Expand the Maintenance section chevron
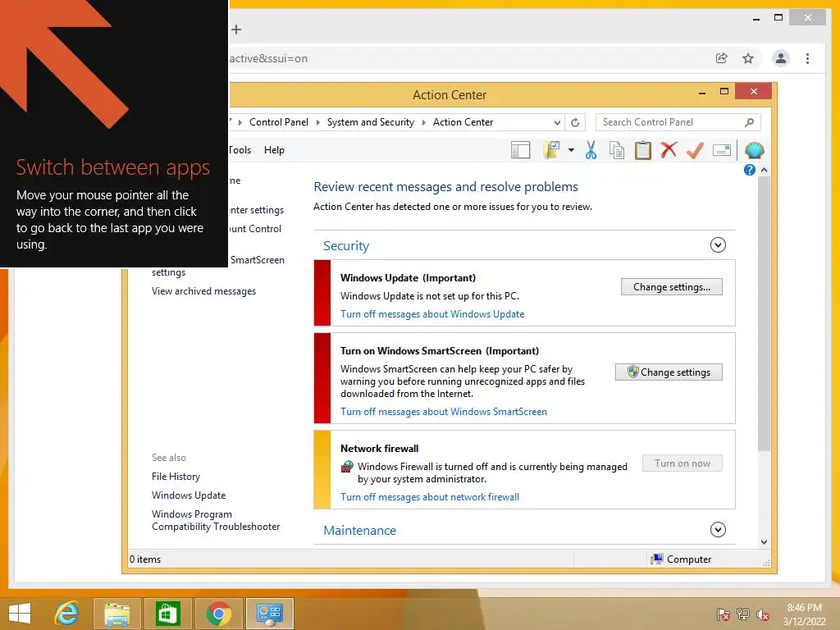840x630 pixels. tap(718, 530)
